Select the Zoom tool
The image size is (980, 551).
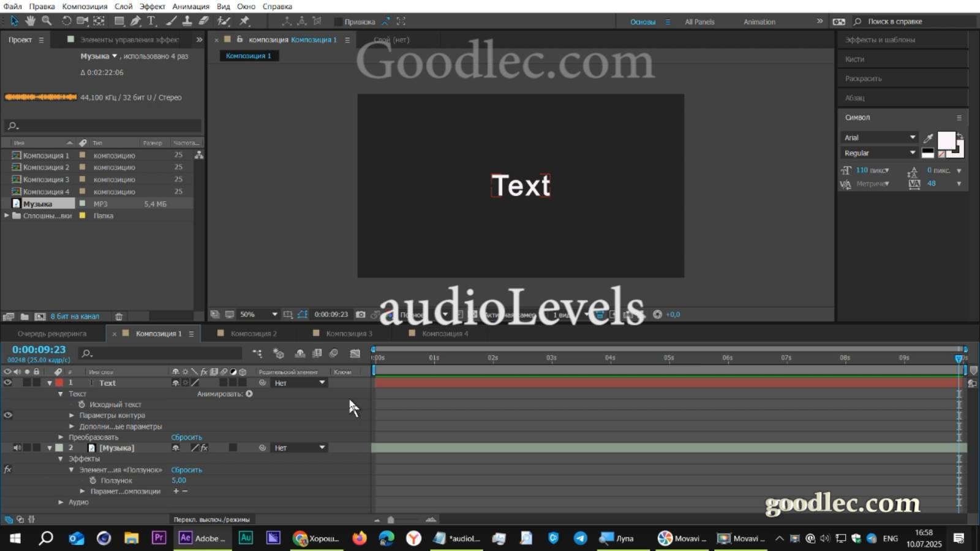pos(46,20)
